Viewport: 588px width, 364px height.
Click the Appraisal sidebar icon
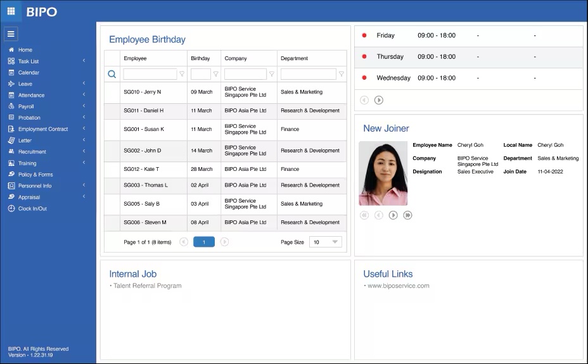11,197
